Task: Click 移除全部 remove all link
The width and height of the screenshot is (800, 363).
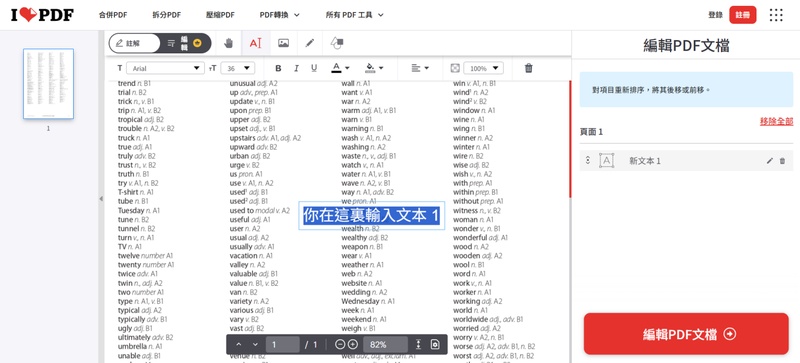Action: [777, 122]
